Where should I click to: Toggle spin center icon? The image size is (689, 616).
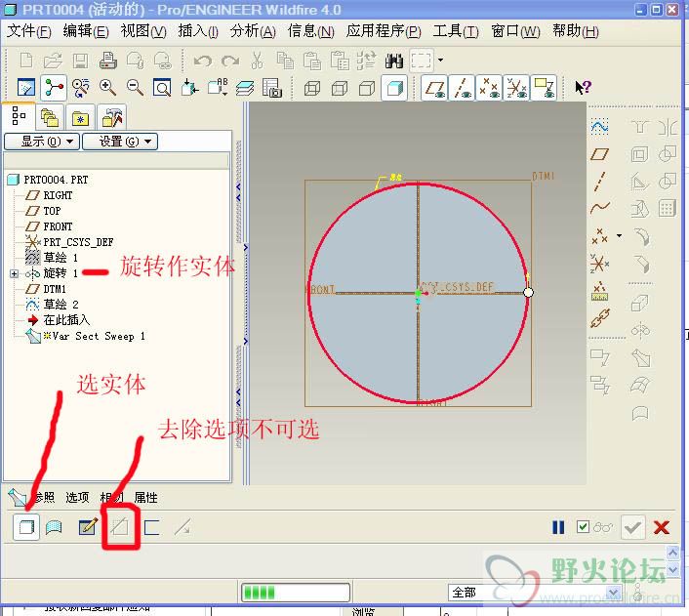click(54, 88)
